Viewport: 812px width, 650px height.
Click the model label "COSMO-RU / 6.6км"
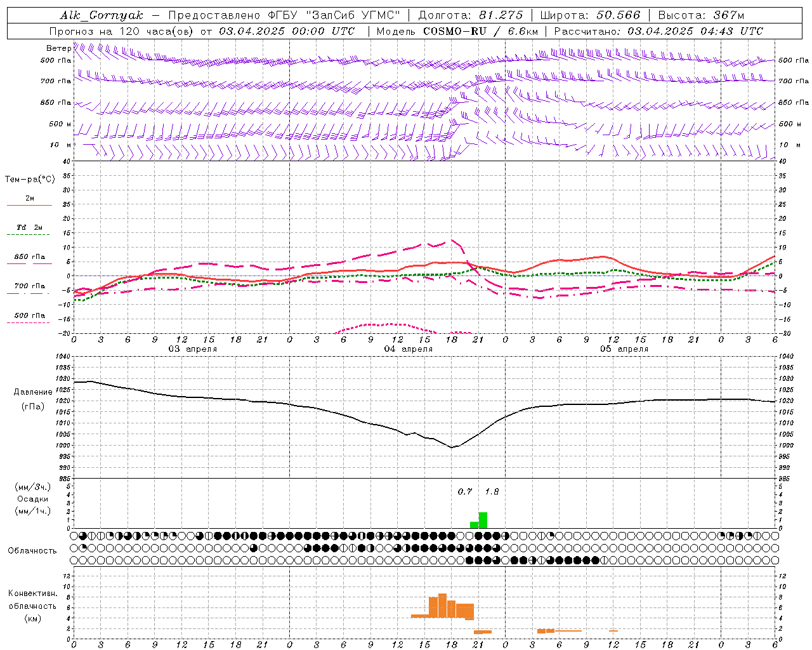[480, 31]
